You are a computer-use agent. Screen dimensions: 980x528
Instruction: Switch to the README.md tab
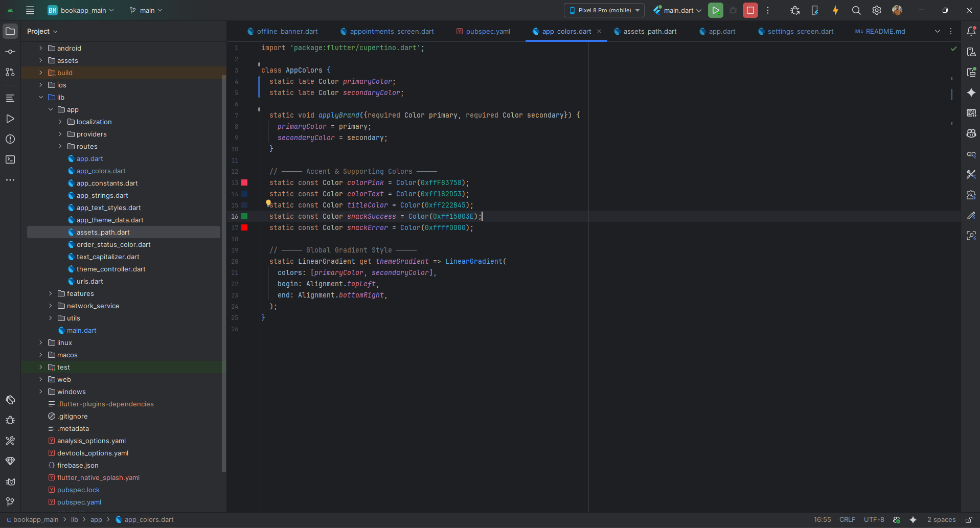(x=880, y=31)
